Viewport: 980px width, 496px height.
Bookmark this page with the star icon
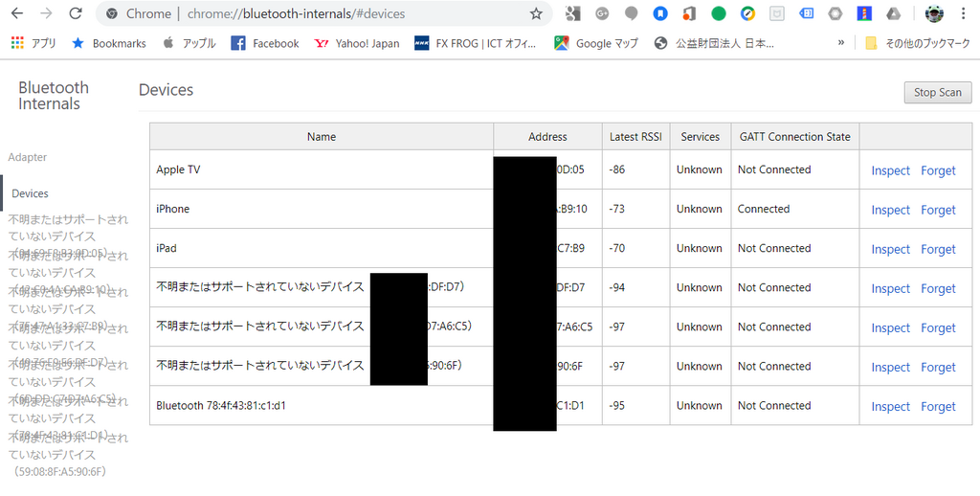click(x=536, y=13)
